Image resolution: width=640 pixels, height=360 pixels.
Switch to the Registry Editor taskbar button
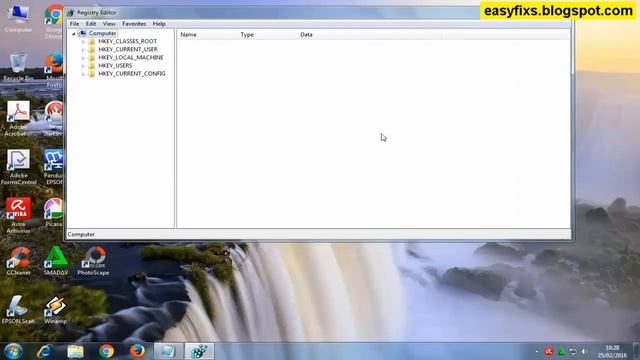[199, 351]
